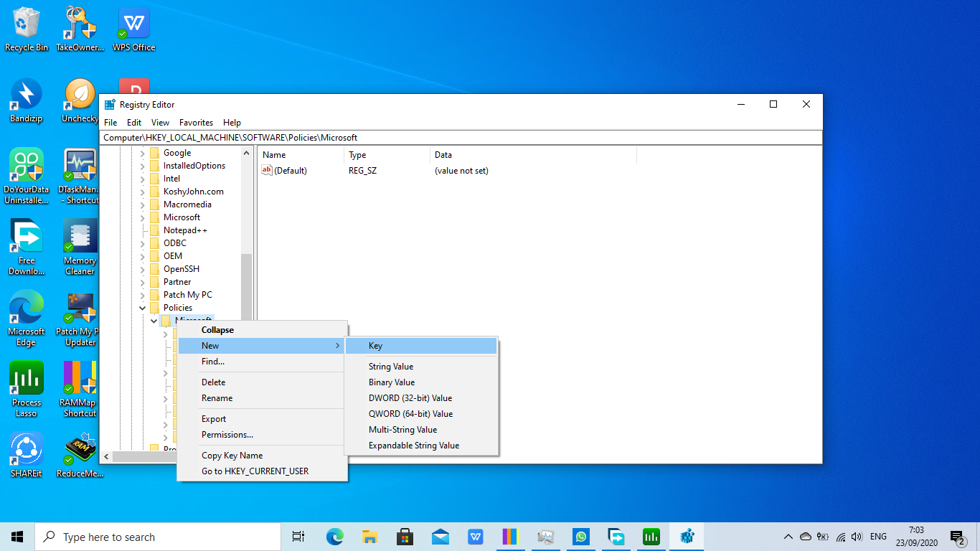The width and height of the screenshot is (980, 551).
Task: Launch the Bandizip desktop shortcut
Action: coord(27,101)
